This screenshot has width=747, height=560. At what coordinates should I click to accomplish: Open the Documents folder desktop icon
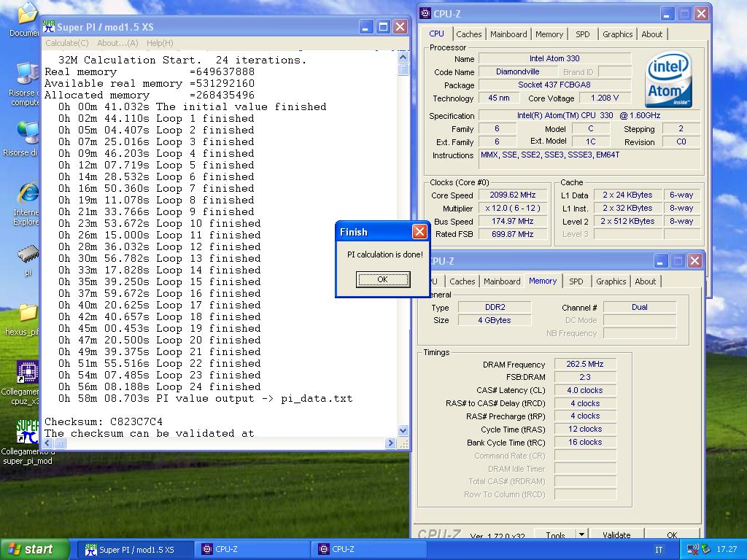coord(28,13)
